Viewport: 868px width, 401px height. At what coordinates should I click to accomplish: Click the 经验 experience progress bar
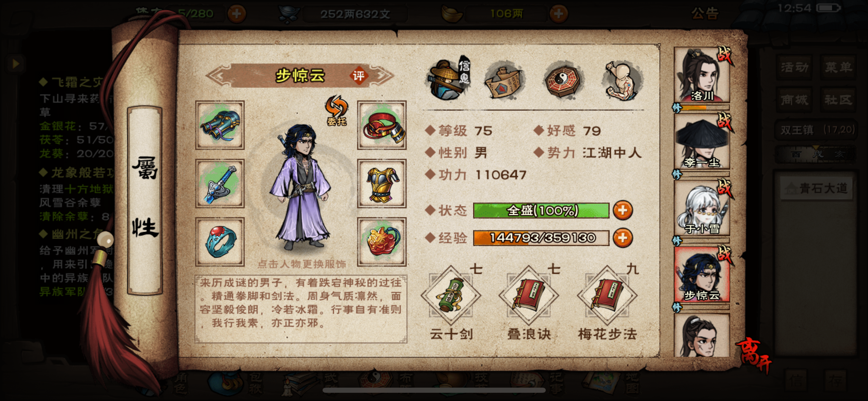tap(541, 238)
